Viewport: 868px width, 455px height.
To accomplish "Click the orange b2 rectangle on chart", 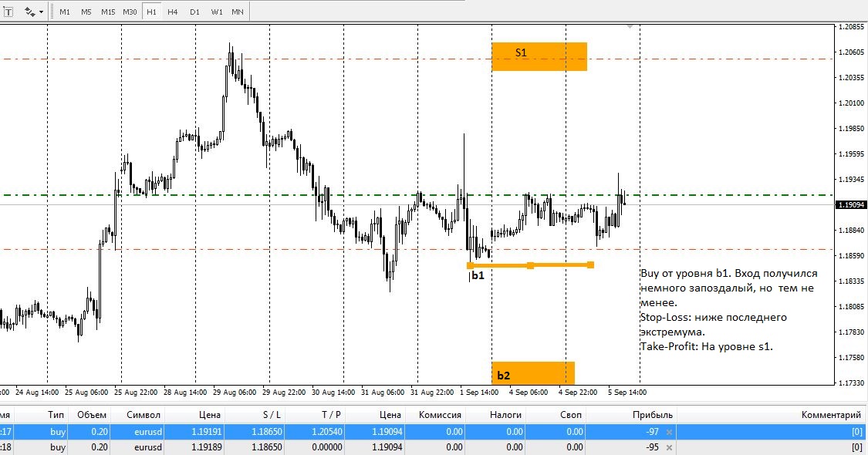I will pos(533,373).
